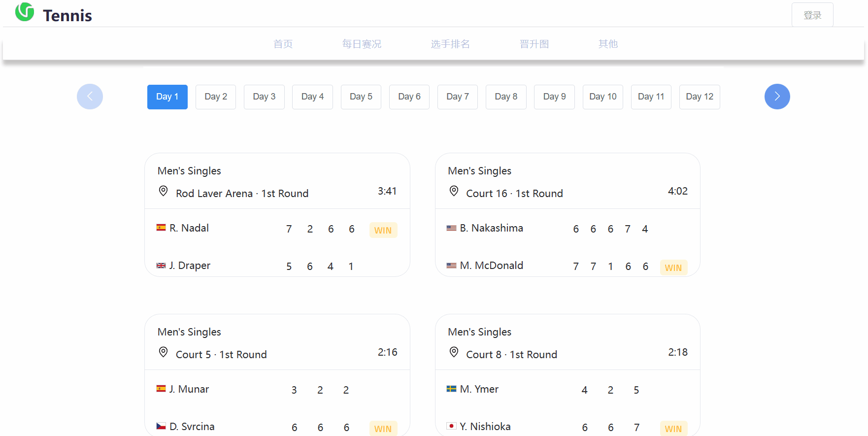Switch to Day 3
Viewport: 868px width, 436px height.
264,97
